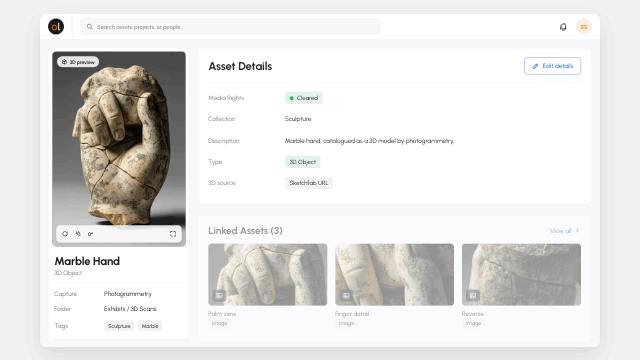Click the Finger detail caption
The height and width of the screenshot is (360, 640).
(x=352, y=314)
